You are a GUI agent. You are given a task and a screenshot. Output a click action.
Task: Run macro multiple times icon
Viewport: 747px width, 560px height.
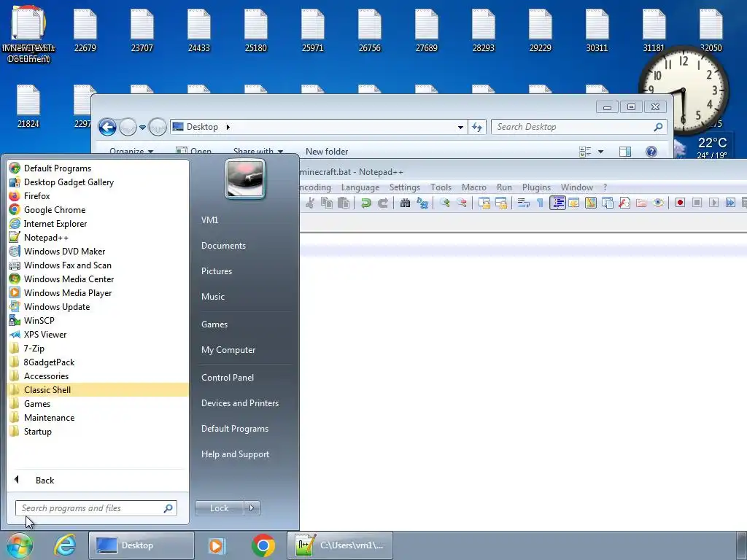730,203
